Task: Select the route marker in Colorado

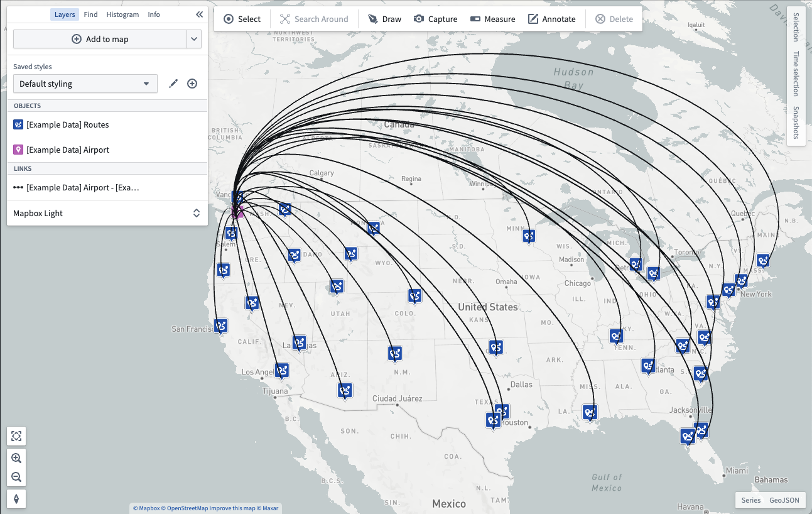Action: pyautogui.click(x=414, y=296)
